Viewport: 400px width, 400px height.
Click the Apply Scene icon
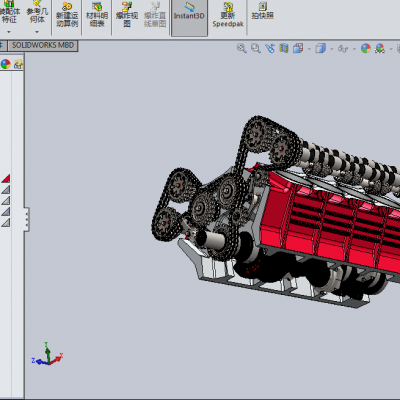[x=380, y=48]
